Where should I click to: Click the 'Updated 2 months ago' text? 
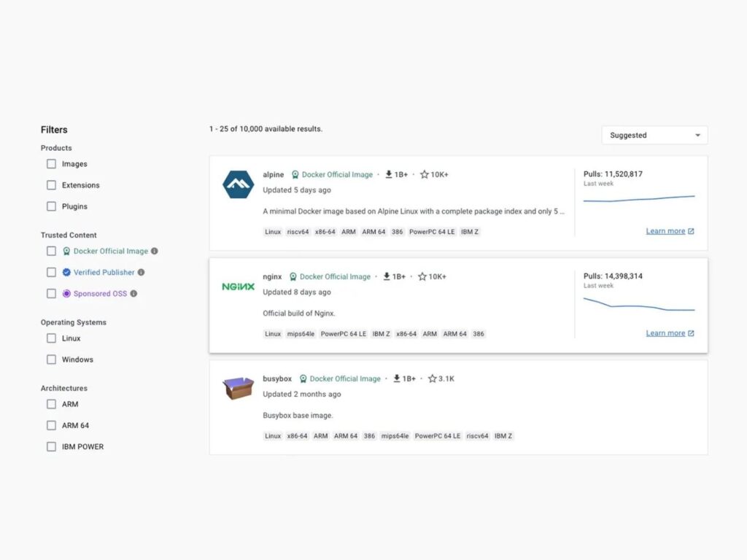pyautogui.click(x=301, y=394)
